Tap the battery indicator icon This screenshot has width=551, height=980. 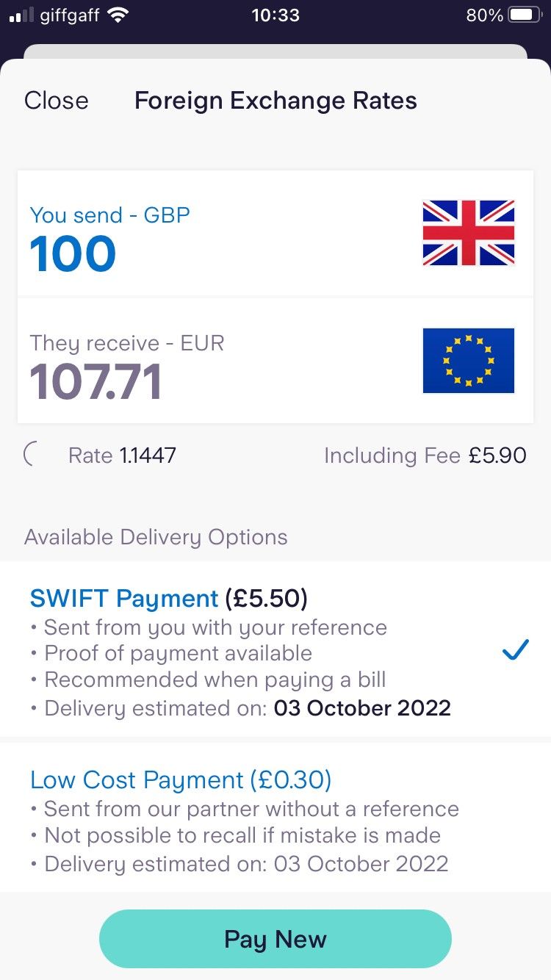525,15
